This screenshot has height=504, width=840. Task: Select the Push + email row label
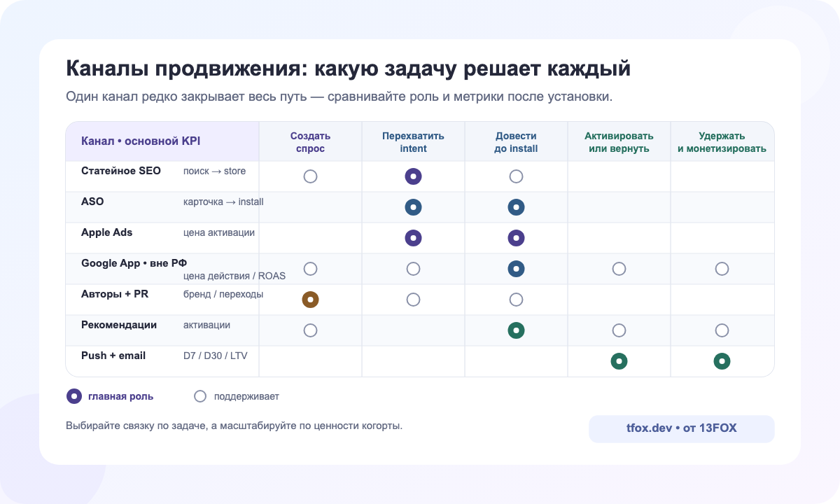click(x=113, y=356)
